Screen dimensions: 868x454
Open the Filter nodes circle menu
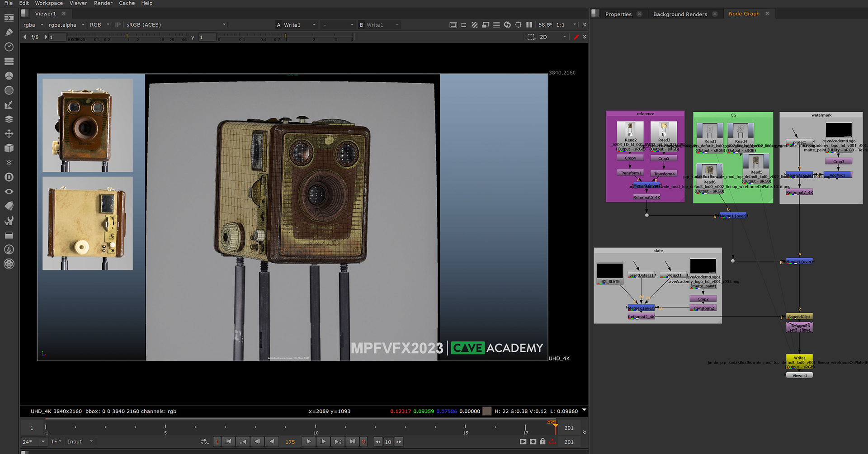point(9,90)
